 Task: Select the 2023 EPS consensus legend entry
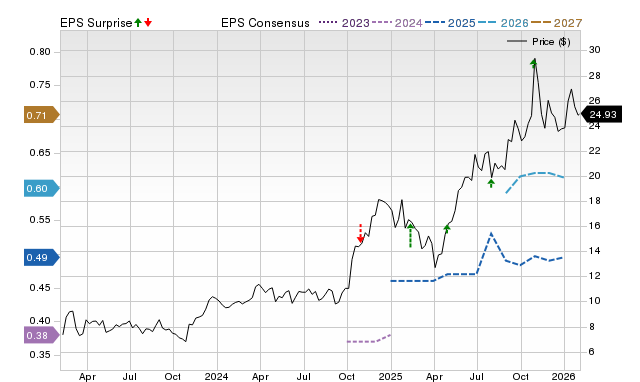pos(344,23)
